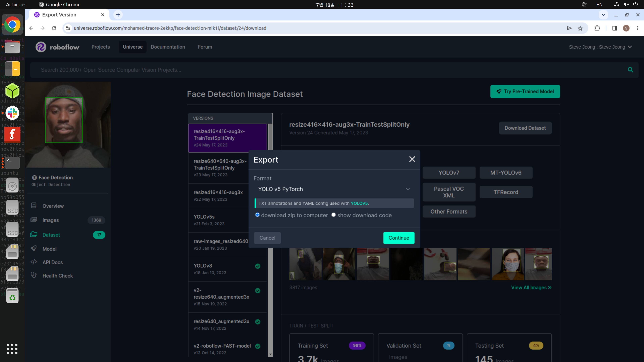Open the API Docs section
The width and height of the screenshot is (644, 362).
[52, 262]
